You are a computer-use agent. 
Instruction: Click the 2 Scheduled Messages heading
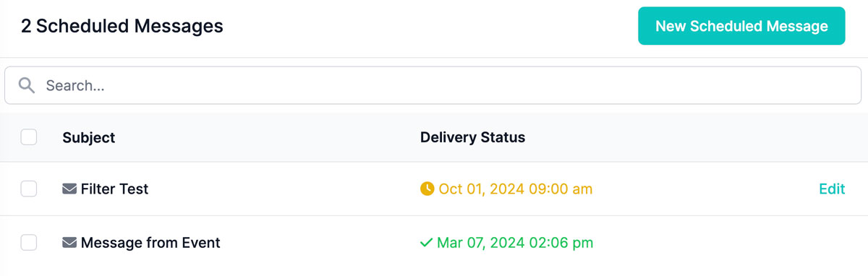tap(122, 27)
